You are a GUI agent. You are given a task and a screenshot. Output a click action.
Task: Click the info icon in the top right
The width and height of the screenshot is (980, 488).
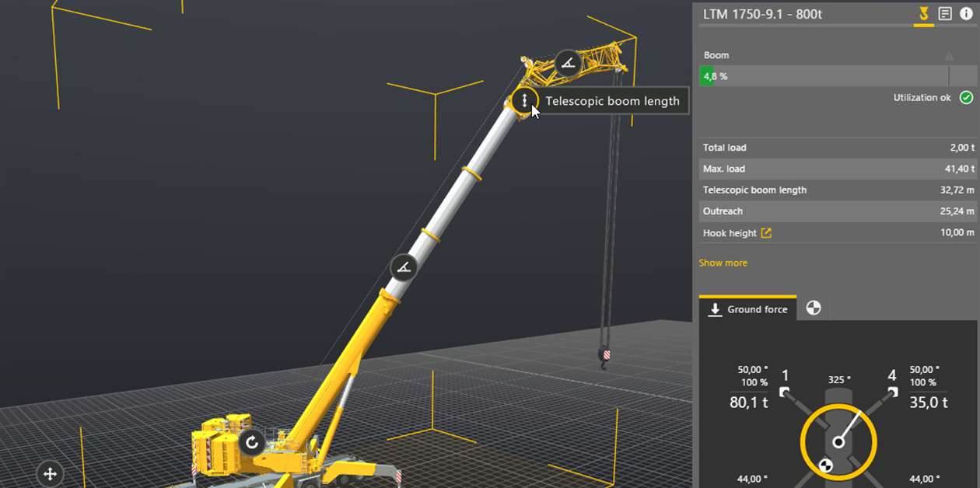click(966, 13)
